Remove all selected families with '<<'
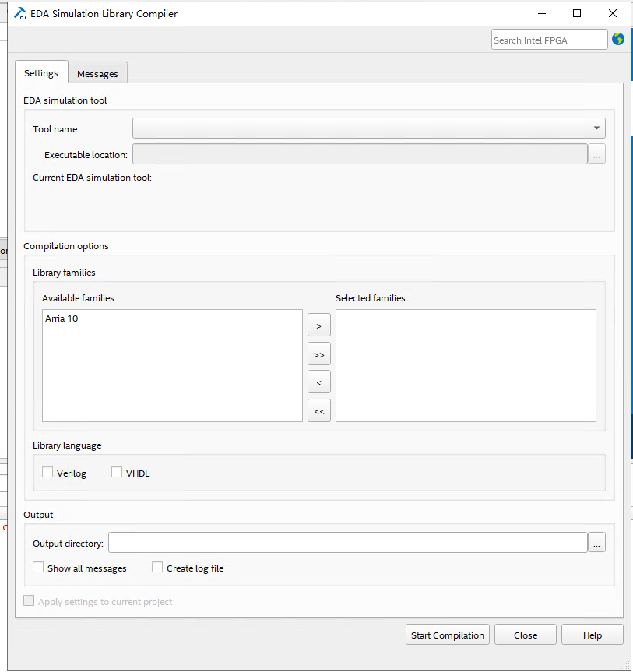The height and width of the screenshot is (672, 633). pyautogui.click(x=318, y=410)
